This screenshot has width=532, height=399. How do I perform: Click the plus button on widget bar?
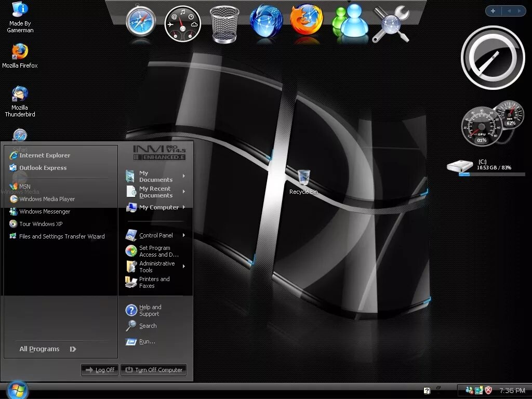click(493, 11)
